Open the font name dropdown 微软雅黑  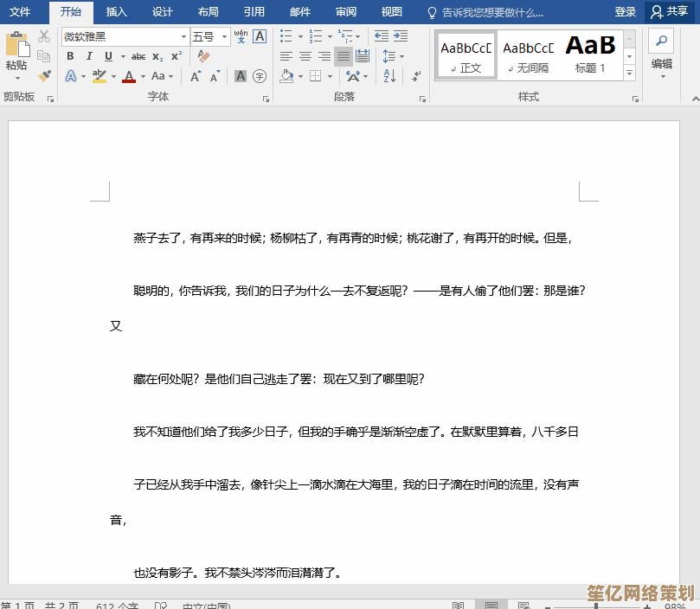(184, 36)
